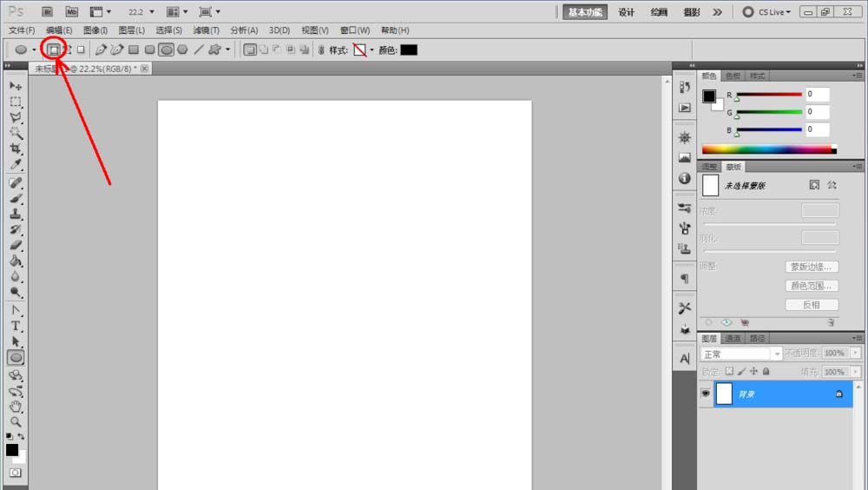Enable Fill Pixels mode in options bar
The width and height of the screenshot is (868, 490).
click(x=81, y=50)
